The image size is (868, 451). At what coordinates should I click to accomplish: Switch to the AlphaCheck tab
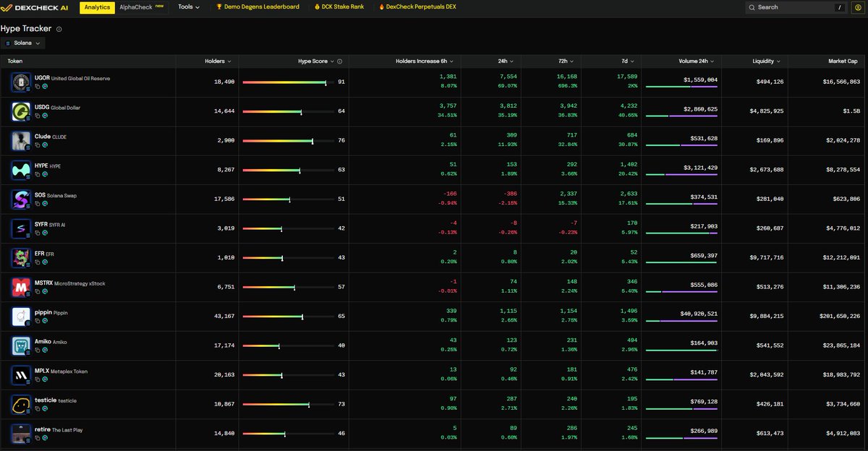coord(142,7)
